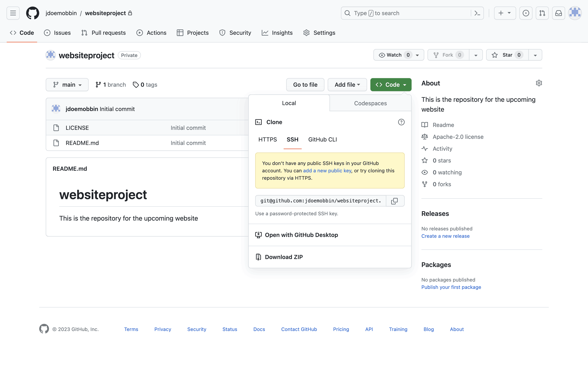Switch to the Codespaces tab
This screenshot has width=588, height=368.
370,103
